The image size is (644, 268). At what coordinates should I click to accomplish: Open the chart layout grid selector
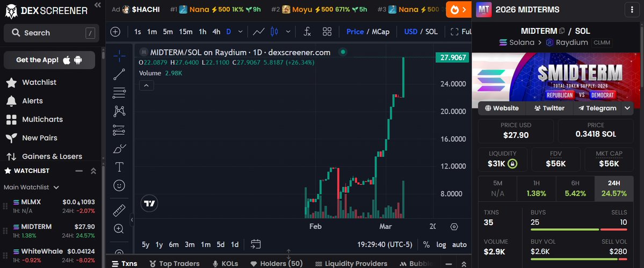[327, 32]
